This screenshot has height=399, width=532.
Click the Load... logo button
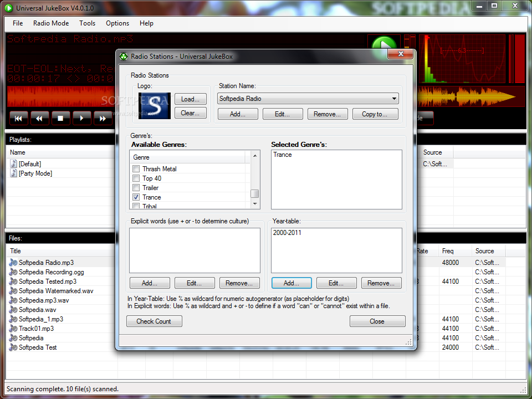190,99
